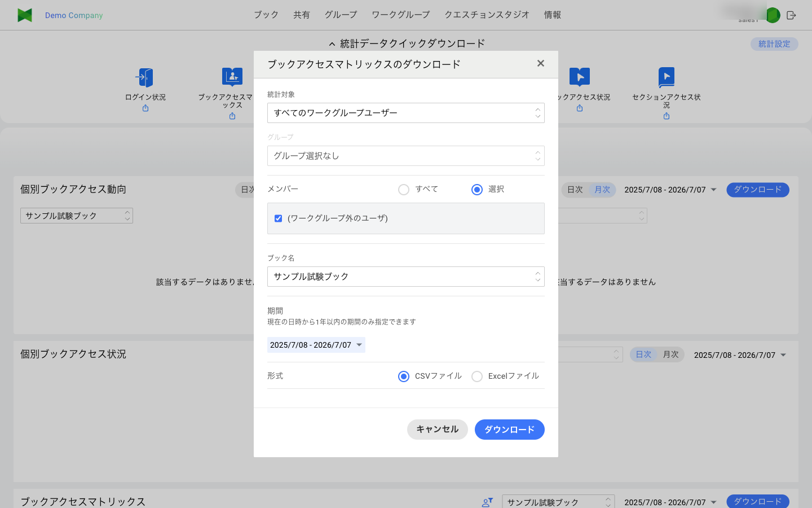This screenshot has height=508, width=812.
Task: Click the dialog title ブックアクセスマトリックスのダウンロード
Action: 364,64
